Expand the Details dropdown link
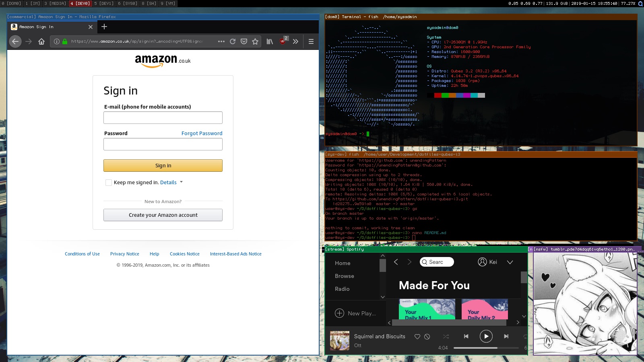644x362 pixels. 171,182
